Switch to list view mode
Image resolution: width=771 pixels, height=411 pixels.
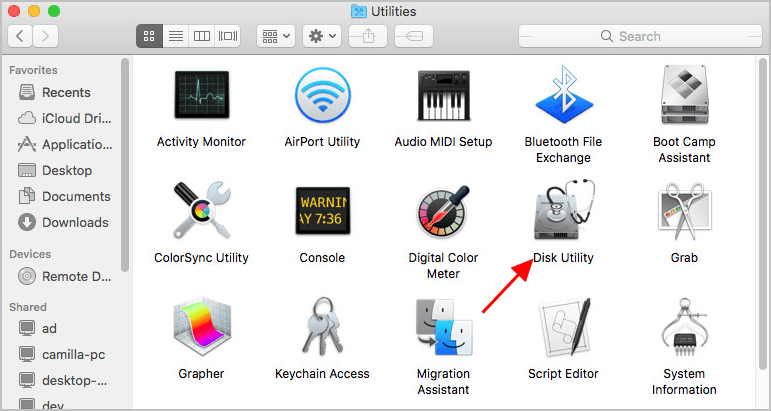pyautogui.click(x=176, y=36)
